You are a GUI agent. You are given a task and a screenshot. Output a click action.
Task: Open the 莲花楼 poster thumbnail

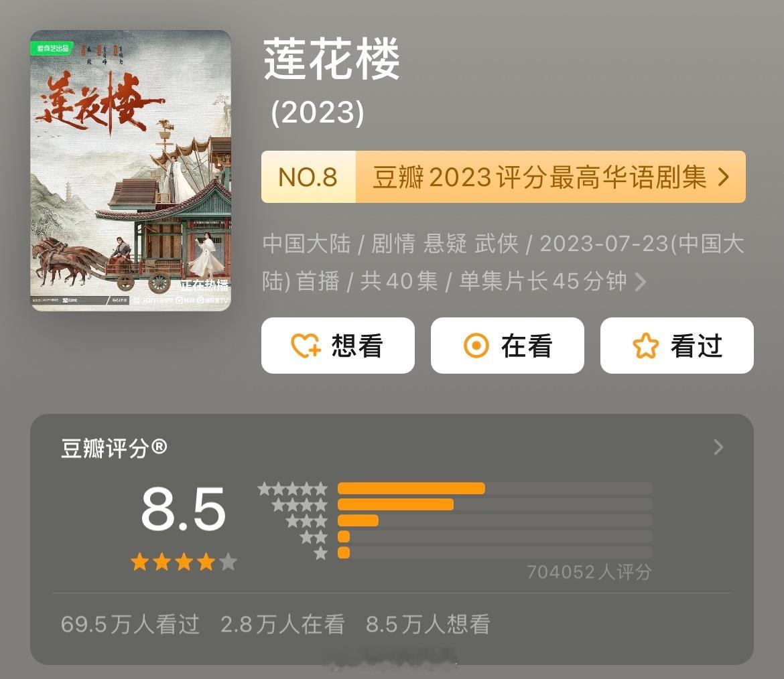(x=131, y=170)
